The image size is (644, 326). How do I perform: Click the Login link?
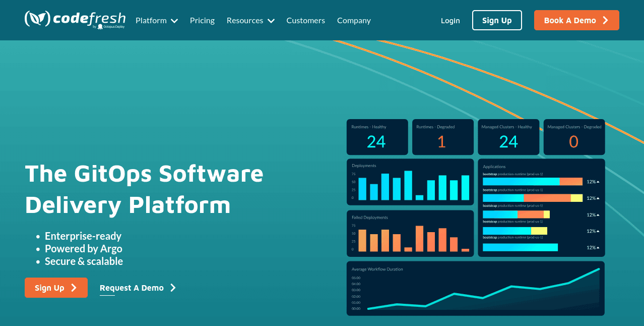[450, 21]
